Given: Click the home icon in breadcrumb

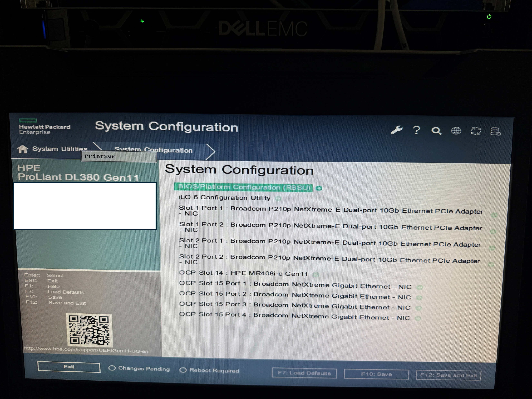Looking at the screenshot, I should 23,149.
